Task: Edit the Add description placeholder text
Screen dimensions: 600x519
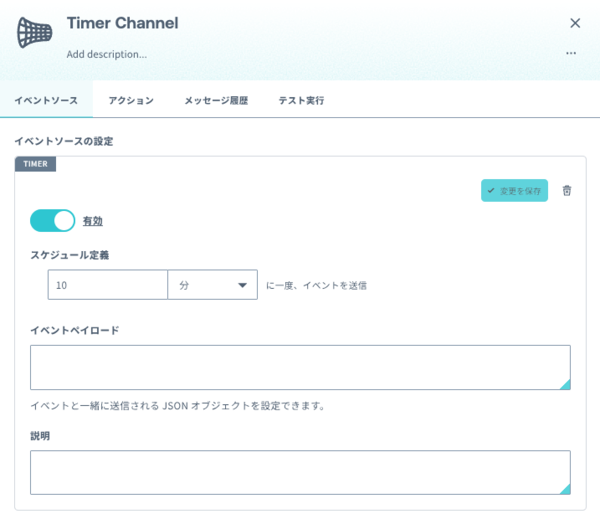Action: [x=106, y=54]
